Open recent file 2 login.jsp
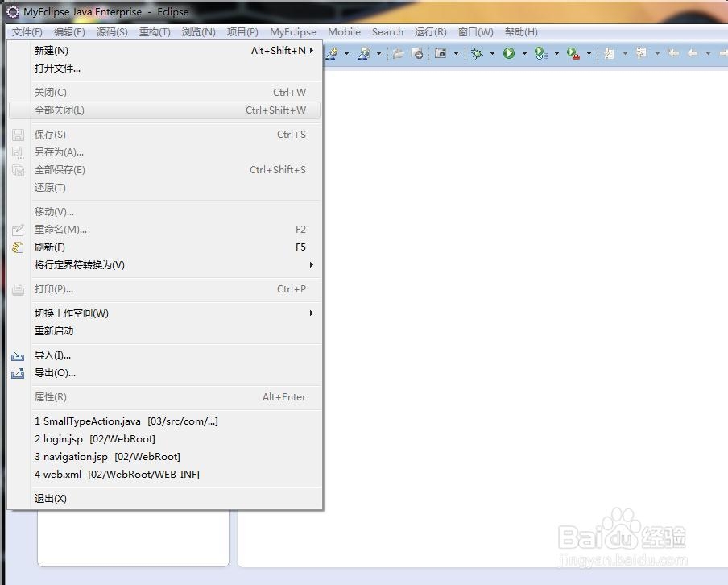The image size is (728, 585). coord(165,439)
